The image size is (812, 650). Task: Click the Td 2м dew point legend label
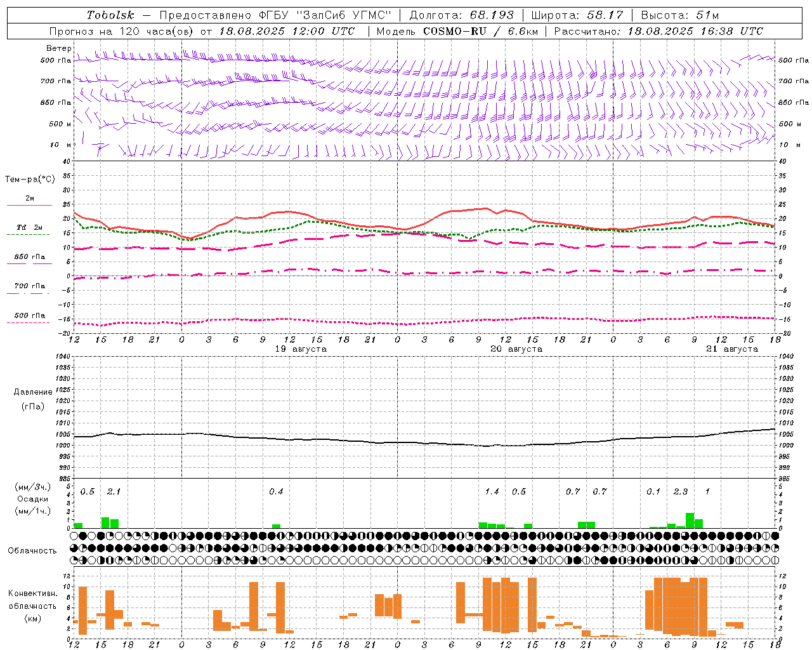[x=29, y=227]
